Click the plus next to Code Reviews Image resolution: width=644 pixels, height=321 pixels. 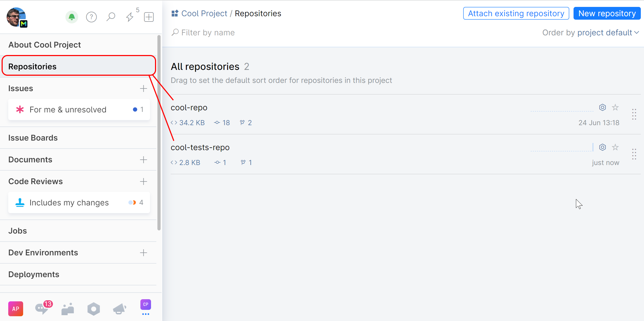(x=143, y=181)
